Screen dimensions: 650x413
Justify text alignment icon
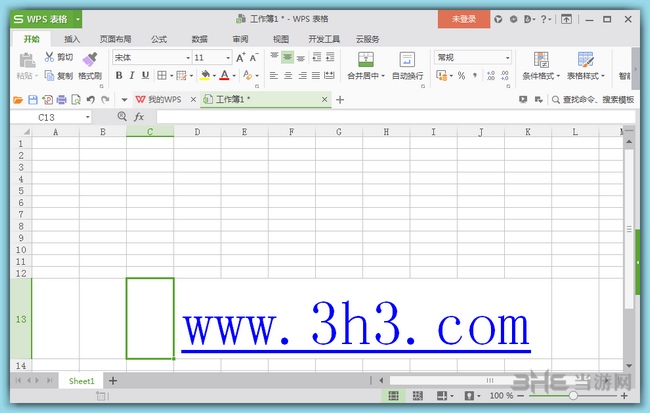(316, 75)
